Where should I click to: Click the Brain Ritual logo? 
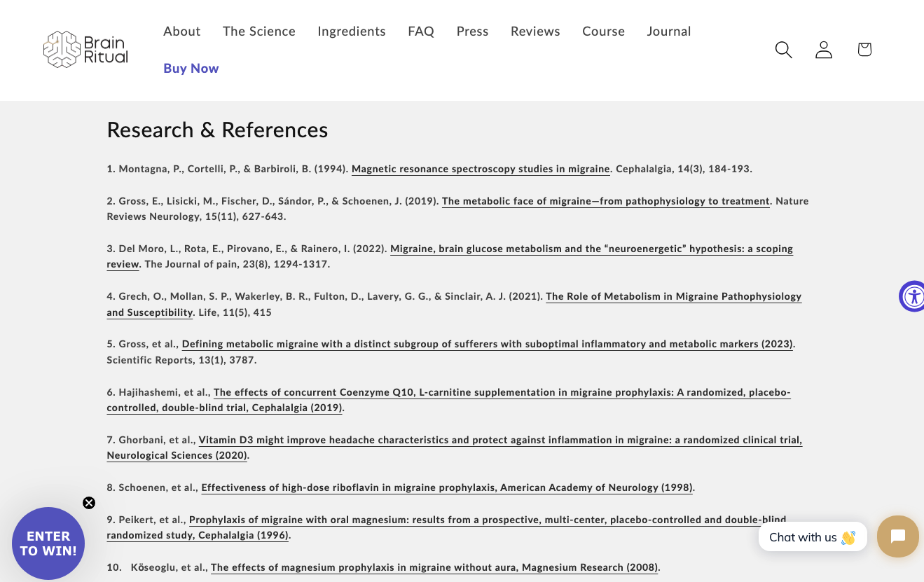click(x=85, y=50)
